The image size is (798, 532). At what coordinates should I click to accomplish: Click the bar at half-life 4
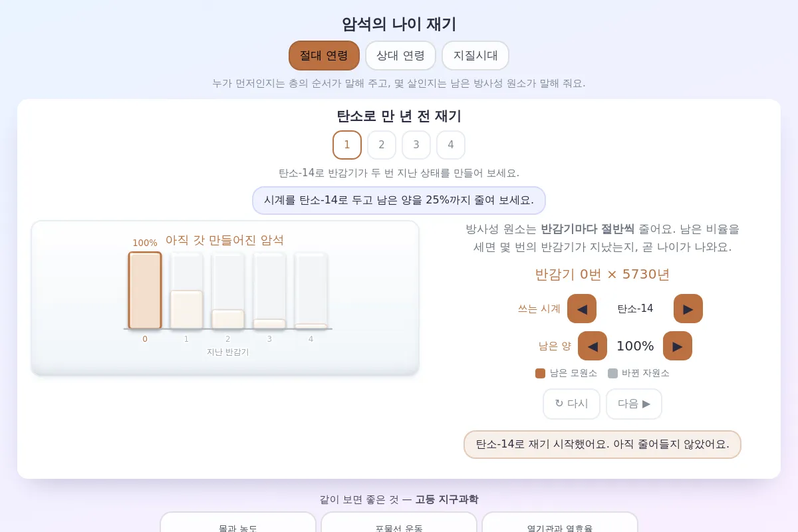311,290
